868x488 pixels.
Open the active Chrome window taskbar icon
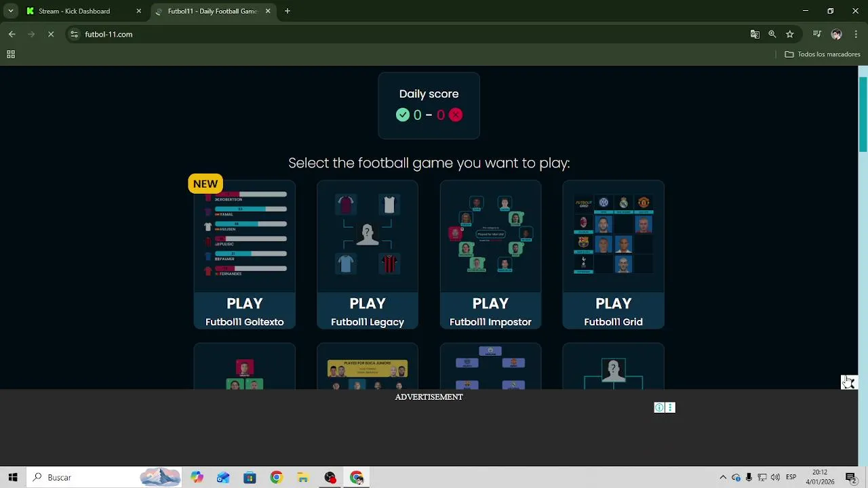[x=357, y=477]
